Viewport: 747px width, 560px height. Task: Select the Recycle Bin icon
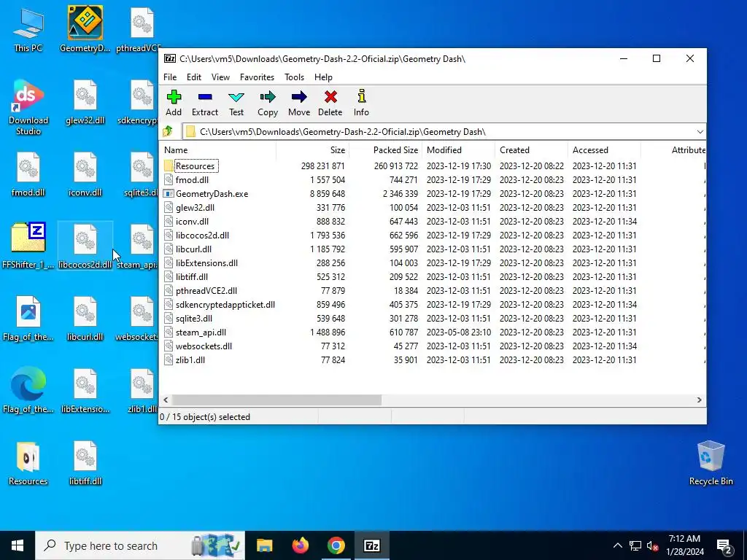[711, 463]
